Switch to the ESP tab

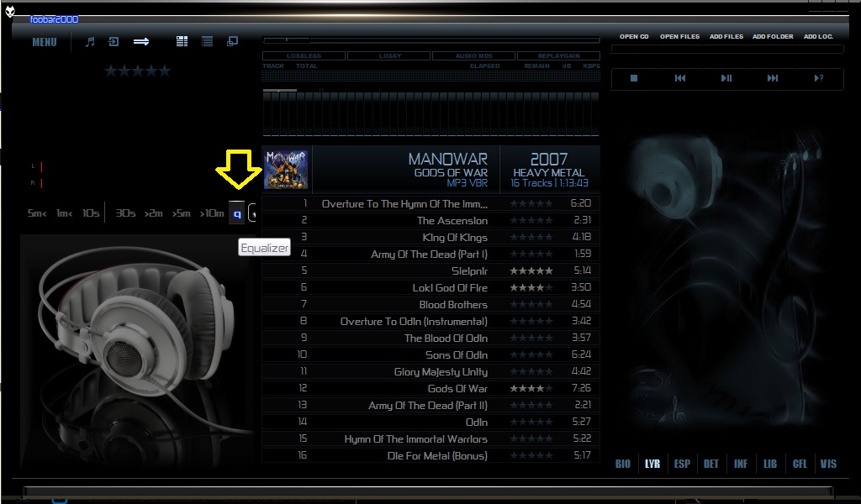point(682,464)
